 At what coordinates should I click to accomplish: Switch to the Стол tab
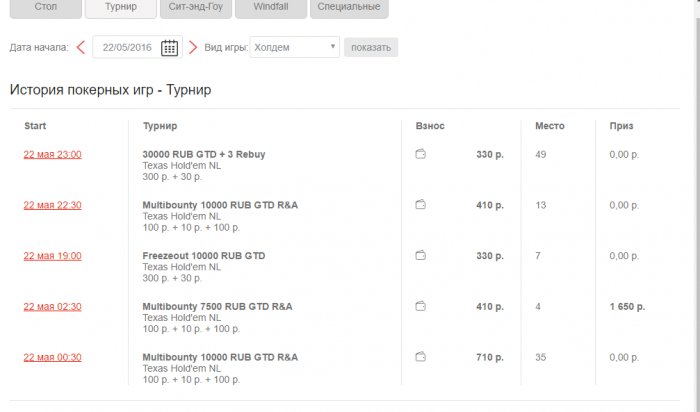pyautogui.click(x=44, y=7)
